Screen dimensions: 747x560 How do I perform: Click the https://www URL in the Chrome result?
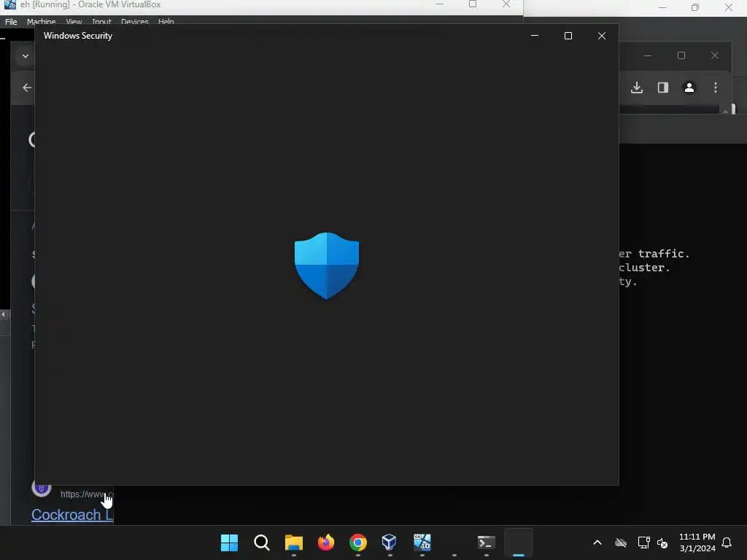pos(86,494)
